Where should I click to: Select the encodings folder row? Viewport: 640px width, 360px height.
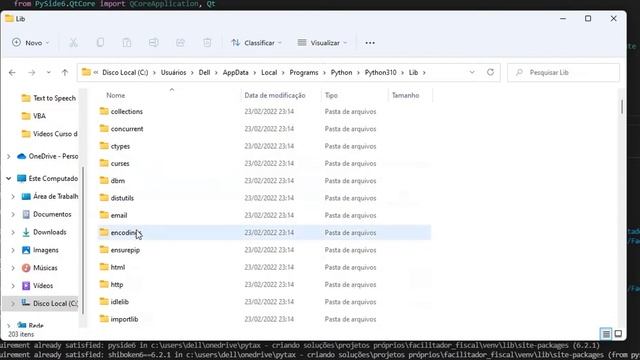tap(264, 233)
